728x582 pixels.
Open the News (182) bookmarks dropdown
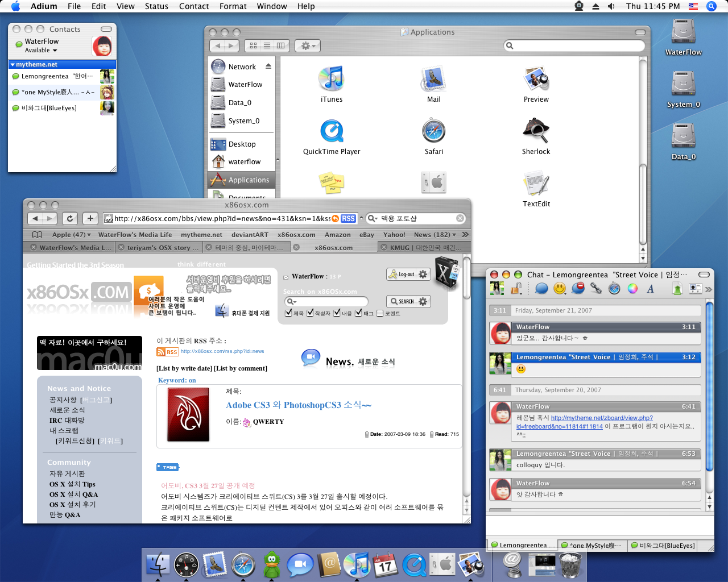(435, 234)
